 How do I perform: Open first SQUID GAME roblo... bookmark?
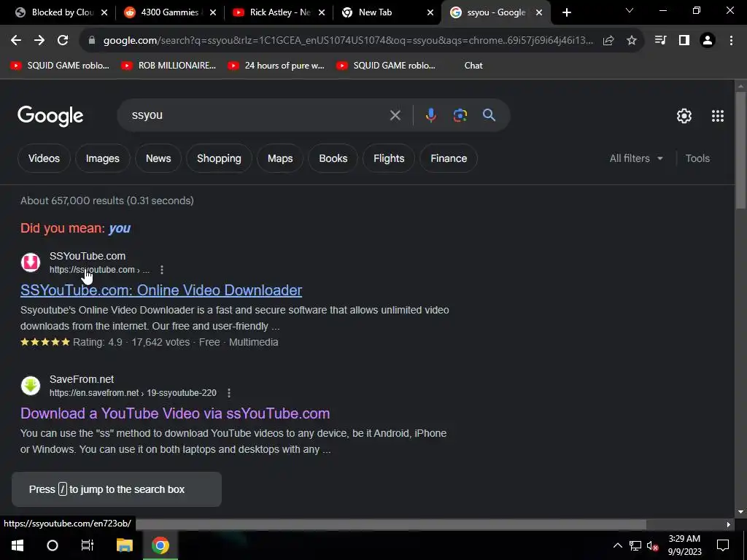pyautogui.click(x=60, y=66)
